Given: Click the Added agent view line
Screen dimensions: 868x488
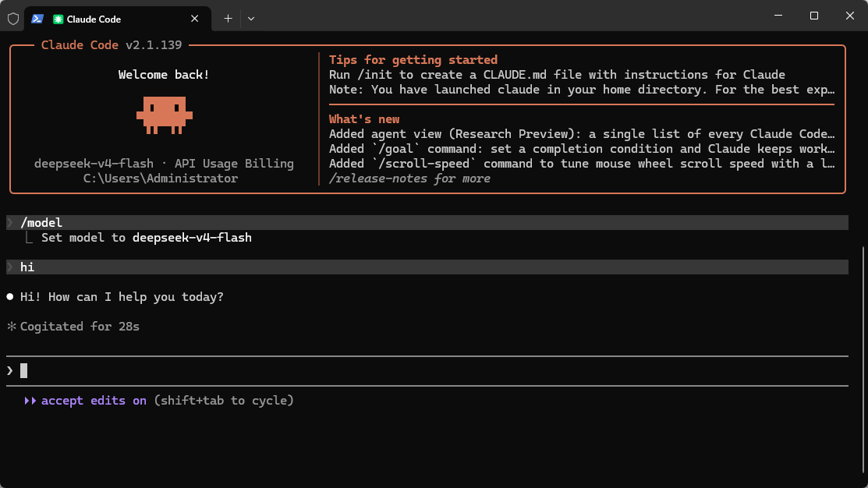Looking at the screenshot, I should point(582,134).
